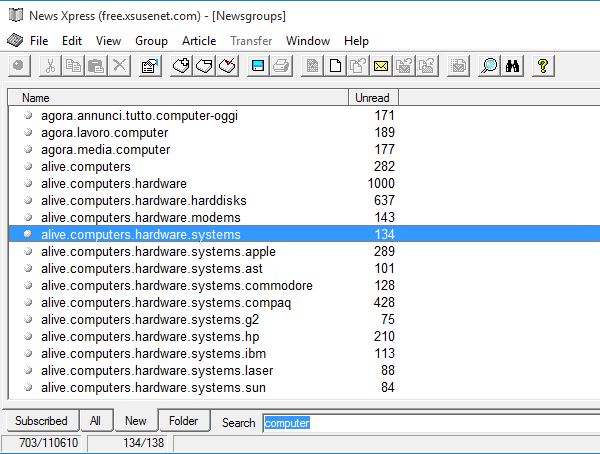Image resolution: width=600 pixels, height=454 pixels.
Task: Select alive.computers.hardware.systems.hp newsgroup
Action: point(304,336)
